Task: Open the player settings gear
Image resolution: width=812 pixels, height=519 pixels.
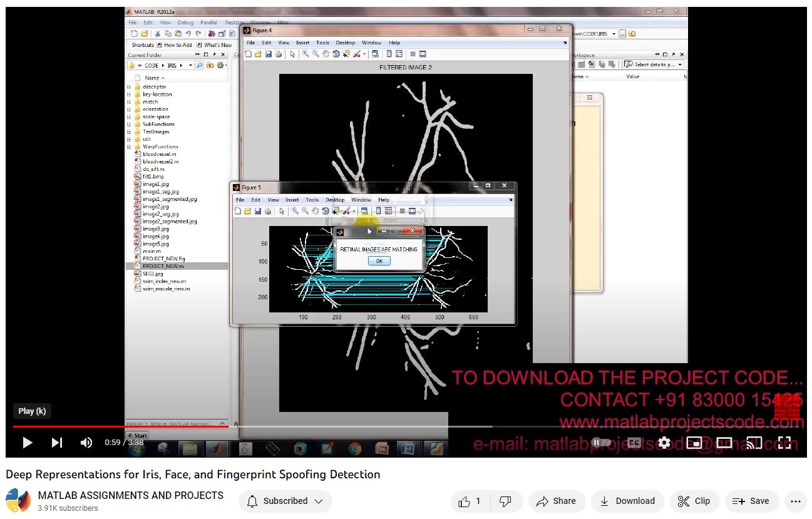Action: 664,443
